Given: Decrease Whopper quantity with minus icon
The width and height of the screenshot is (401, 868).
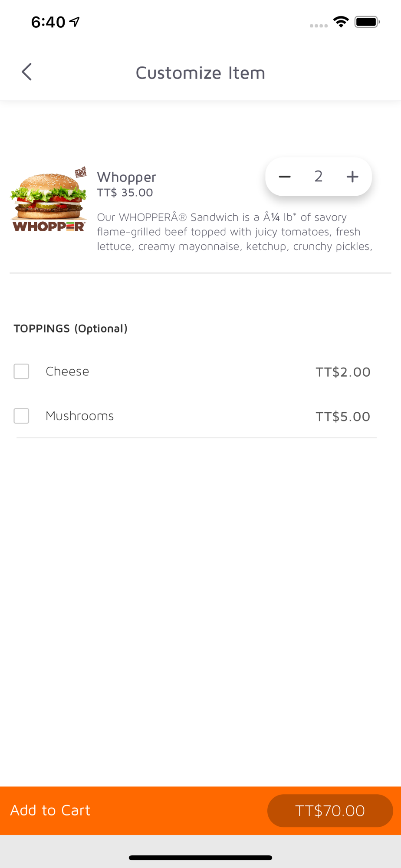Looking at the screenshot, I should tap(285, 177).
